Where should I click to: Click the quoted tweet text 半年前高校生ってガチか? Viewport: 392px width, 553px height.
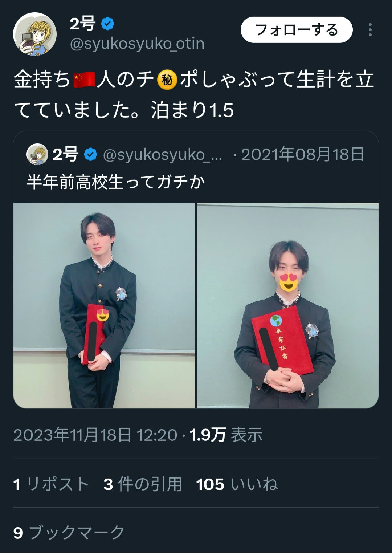pos(116,182)
